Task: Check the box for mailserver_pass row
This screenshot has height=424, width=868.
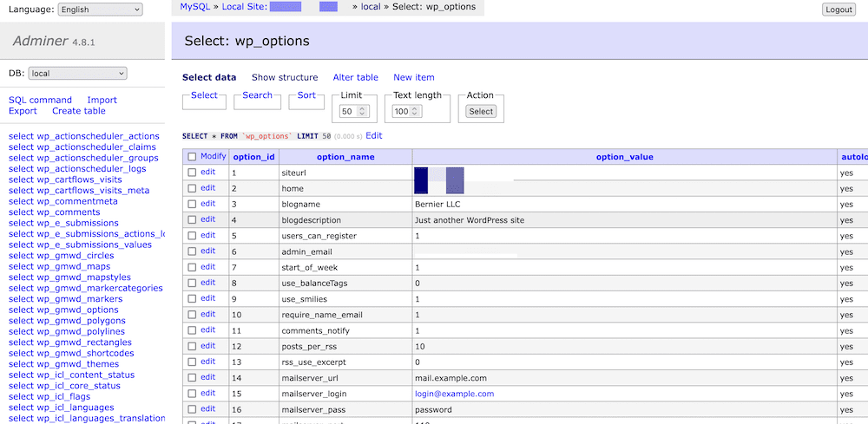Action: [x=192, y=409]
